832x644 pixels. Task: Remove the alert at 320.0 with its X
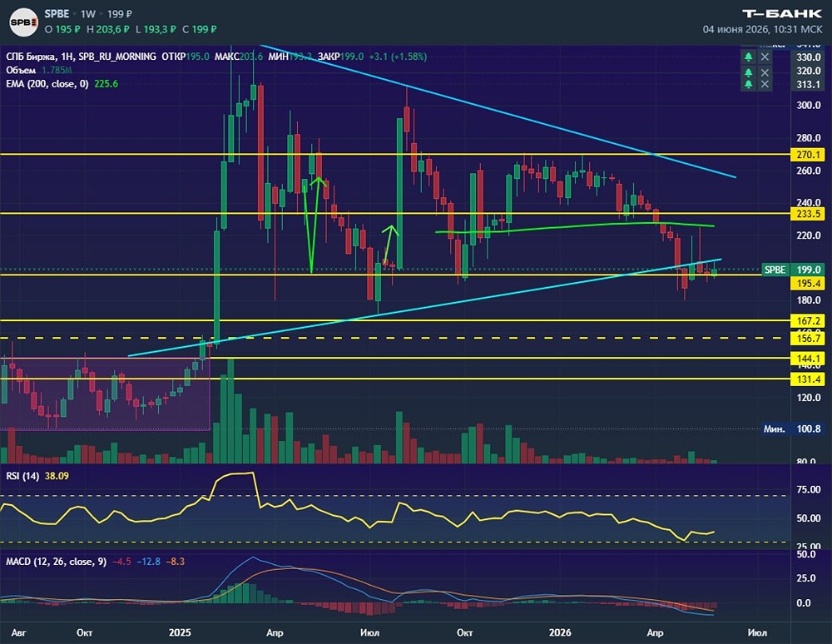click(765, 72)
